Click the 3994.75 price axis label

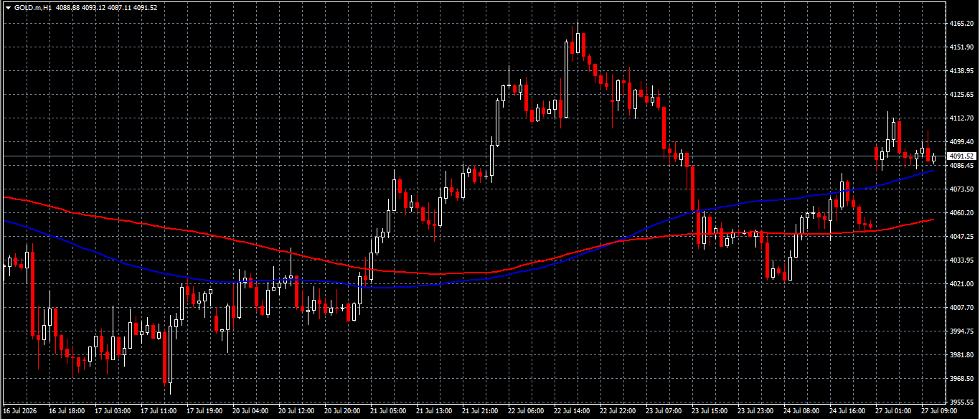coord(960,331)
